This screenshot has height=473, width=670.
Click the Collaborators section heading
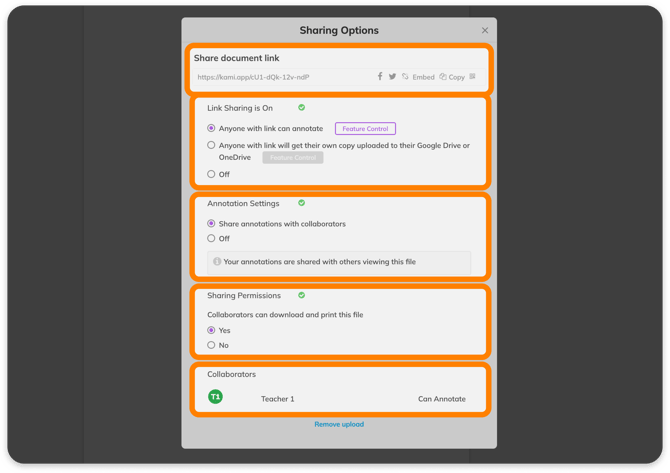pyautogui.click(x=232, y=374)
